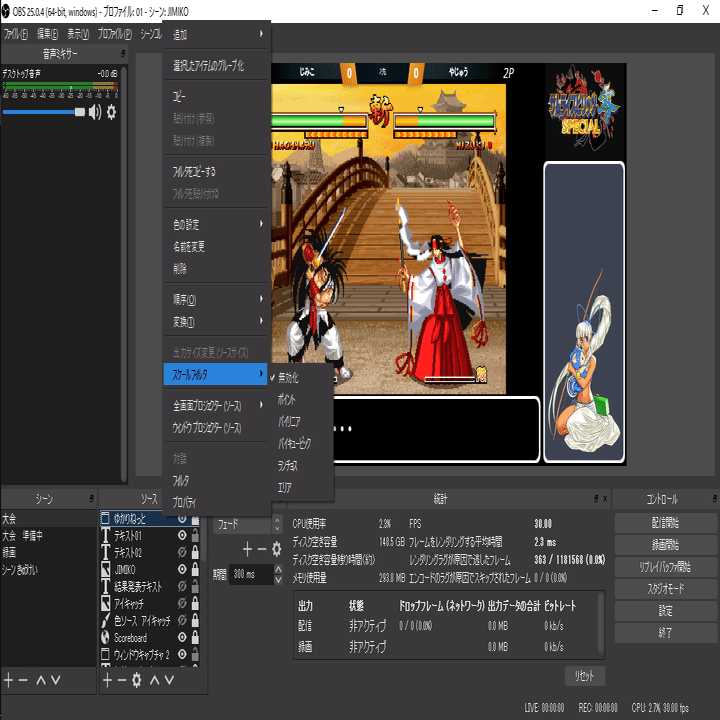720x720 pixels.
Task: Select the ランチョス scale filter option
Action: pos(302,465)
